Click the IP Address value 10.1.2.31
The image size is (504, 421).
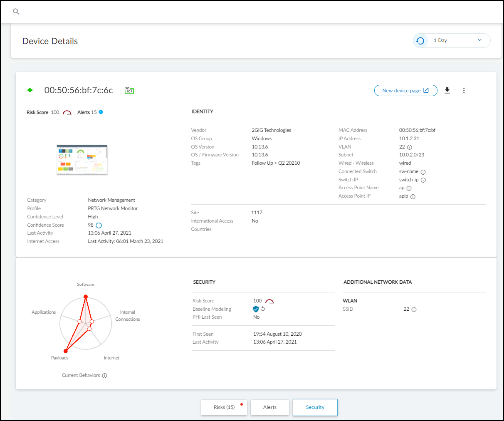click(409, 139)
